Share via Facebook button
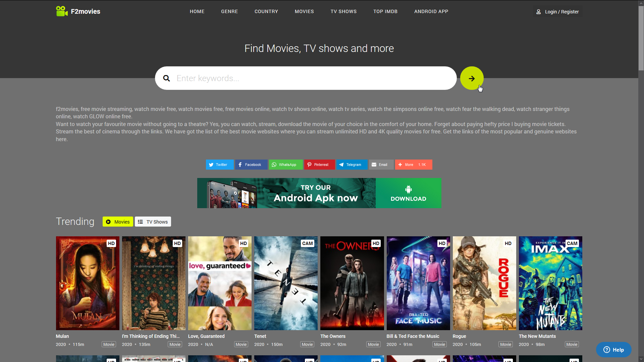The height and width of the screenshot is (362, 644). 251,165
